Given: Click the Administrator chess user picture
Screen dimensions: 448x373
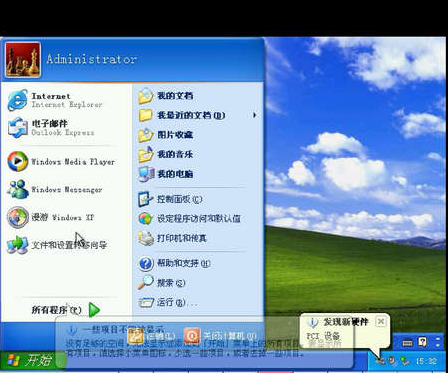Looking at the screenshot, I should click(23, 60).
